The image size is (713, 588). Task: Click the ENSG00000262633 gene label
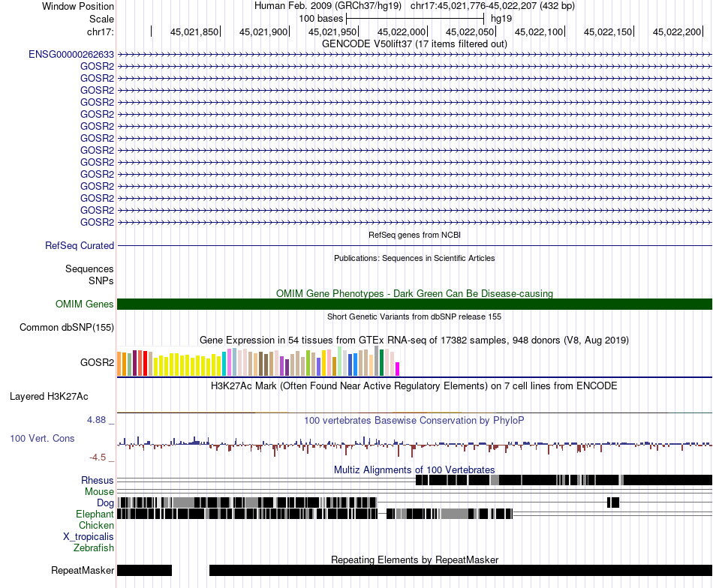(71, 55)
